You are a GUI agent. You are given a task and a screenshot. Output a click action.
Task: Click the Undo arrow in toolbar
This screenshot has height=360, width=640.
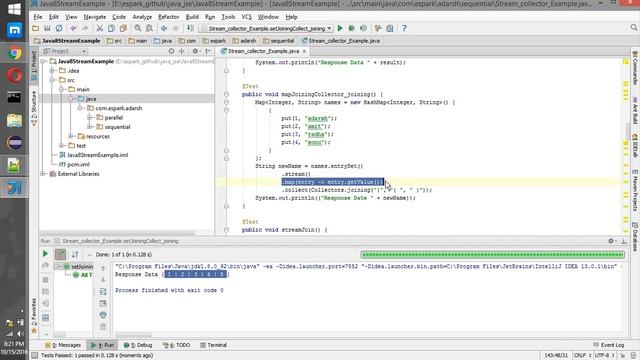click(x=73, y=28)
